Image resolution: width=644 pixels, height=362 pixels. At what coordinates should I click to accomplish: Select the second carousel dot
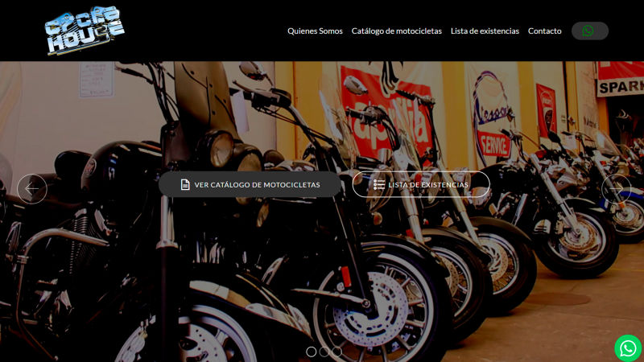click(324, 352)
